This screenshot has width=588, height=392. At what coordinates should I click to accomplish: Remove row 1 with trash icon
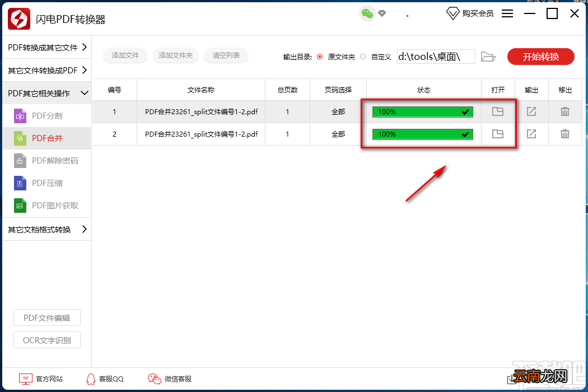pyautogui.click(x=564, y=111)
